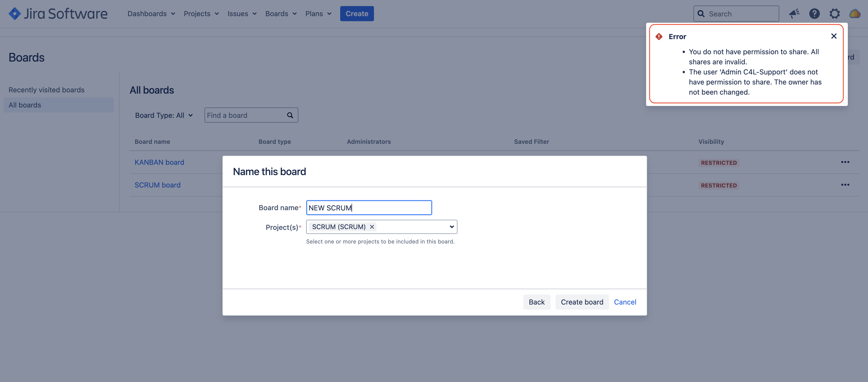Expand the Board Type: All filter
This screenshot has width=868, height=382.
click(164, 115)
